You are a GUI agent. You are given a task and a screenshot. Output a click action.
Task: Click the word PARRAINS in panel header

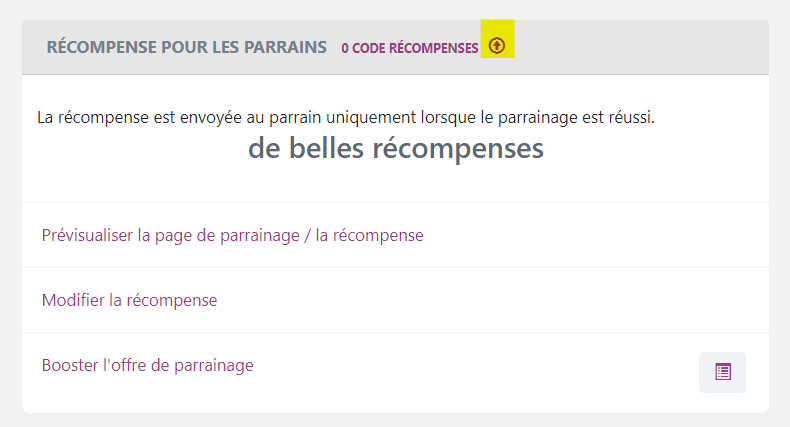pos(286,47)
